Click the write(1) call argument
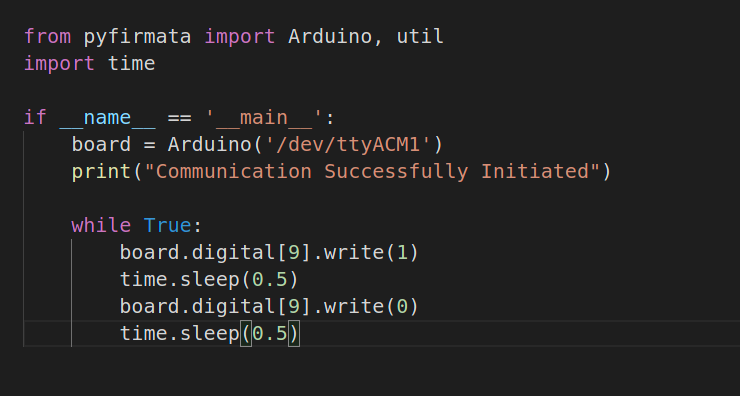The image size is (740, 396). tap(402, 253)
